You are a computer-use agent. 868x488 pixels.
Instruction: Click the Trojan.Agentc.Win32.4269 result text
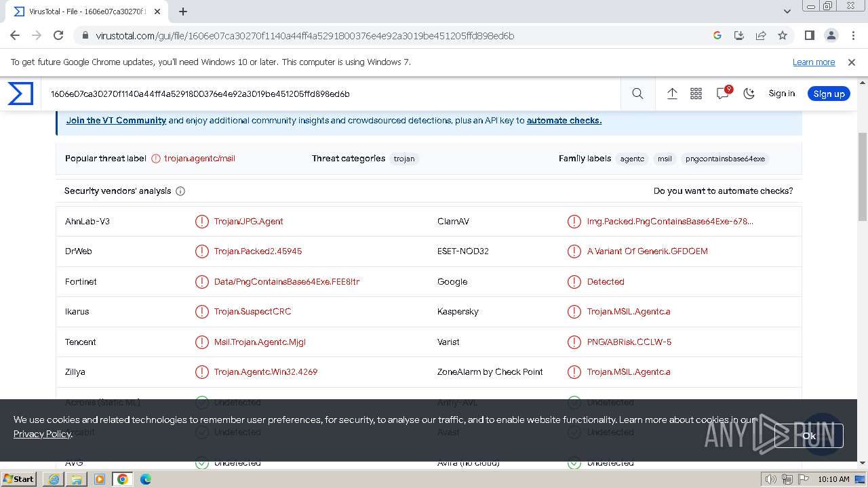tap(266, 372)
